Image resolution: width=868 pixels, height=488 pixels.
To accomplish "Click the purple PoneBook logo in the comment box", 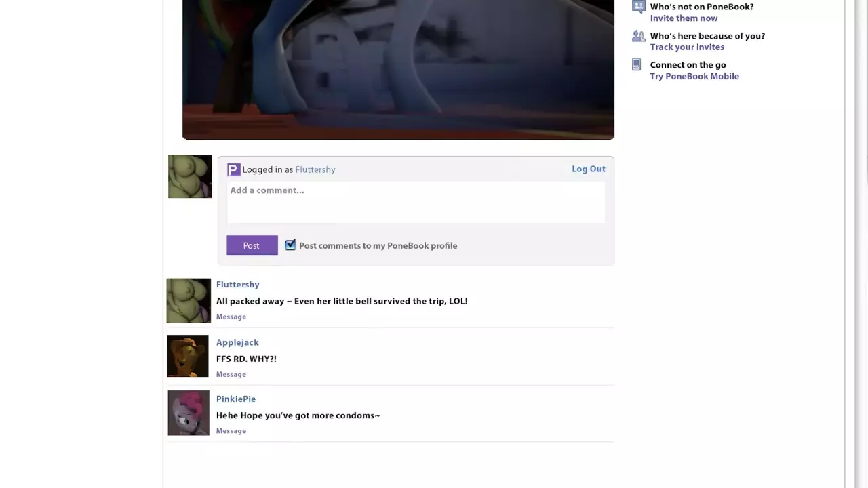I will coord(233,169).
